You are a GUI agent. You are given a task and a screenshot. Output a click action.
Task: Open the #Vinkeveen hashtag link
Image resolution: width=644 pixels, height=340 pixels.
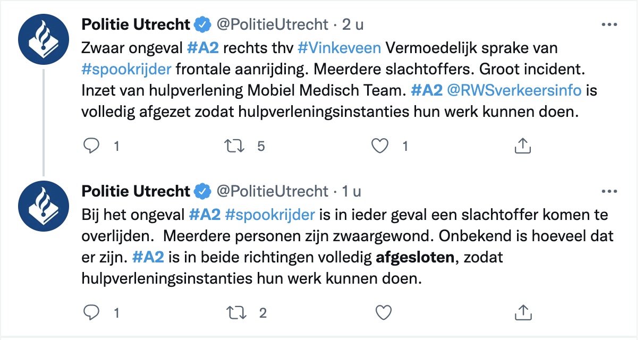pyautogui.click(x=339, y=48)
